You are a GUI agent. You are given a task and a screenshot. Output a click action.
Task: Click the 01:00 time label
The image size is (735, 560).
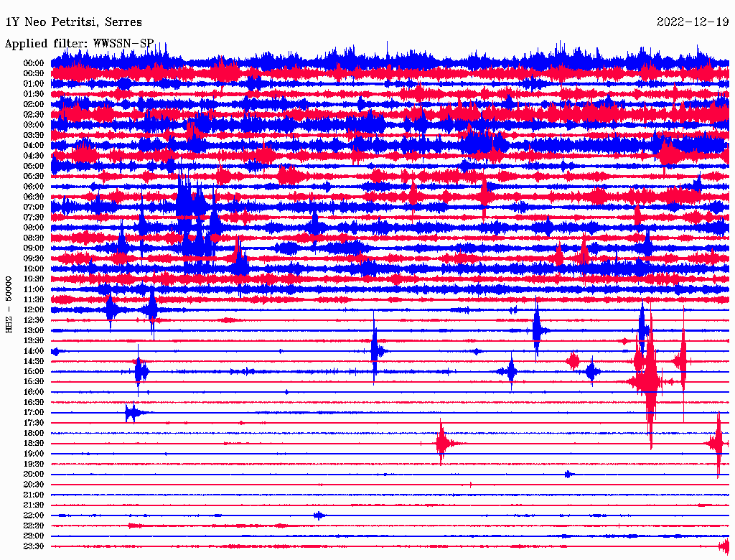[x=34, y=84]
